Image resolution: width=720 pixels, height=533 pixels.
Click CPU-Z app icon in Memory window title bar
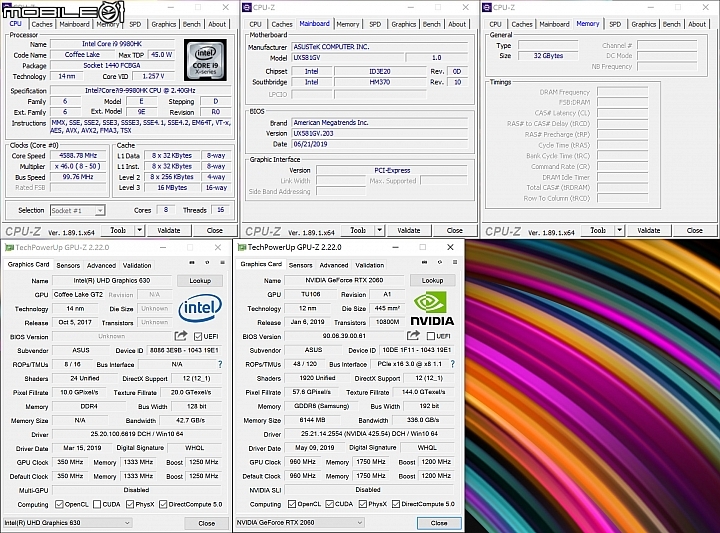[487, 7]
